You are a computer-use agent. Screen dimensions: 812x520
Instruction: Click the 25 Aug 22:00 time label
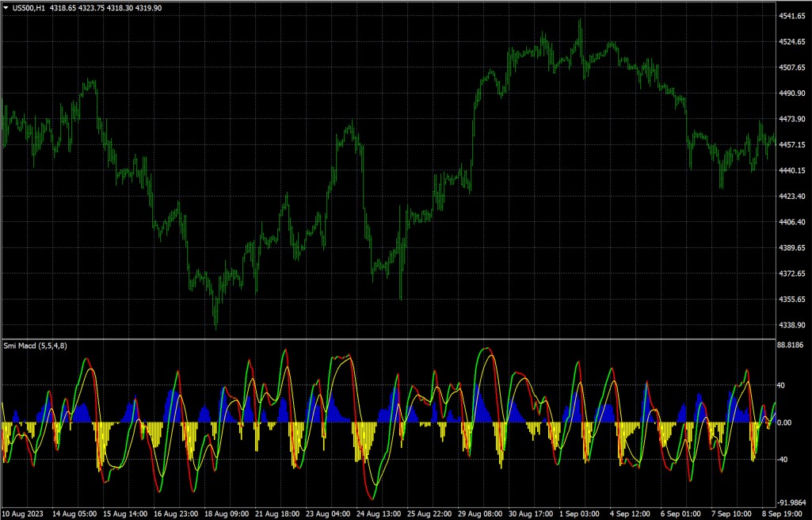[x=429, y=514]
